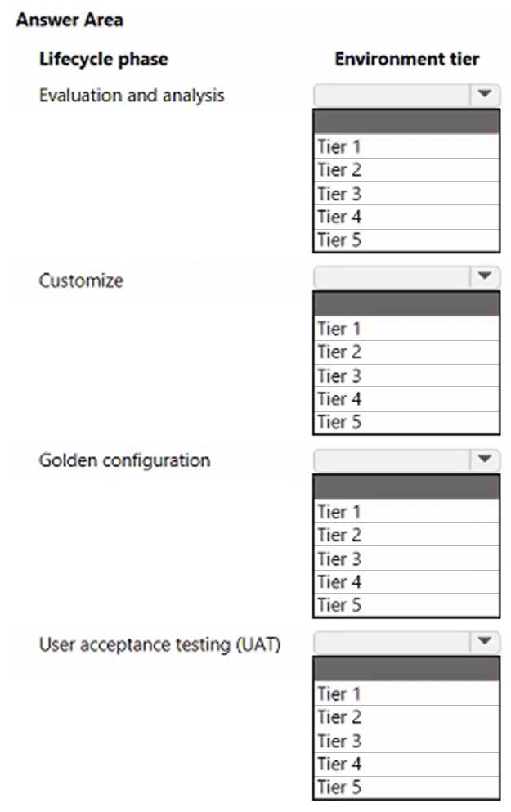Screen dimensions: 511x812
Task: Click the Golden configuration combo box field
Action: point(406,460)
